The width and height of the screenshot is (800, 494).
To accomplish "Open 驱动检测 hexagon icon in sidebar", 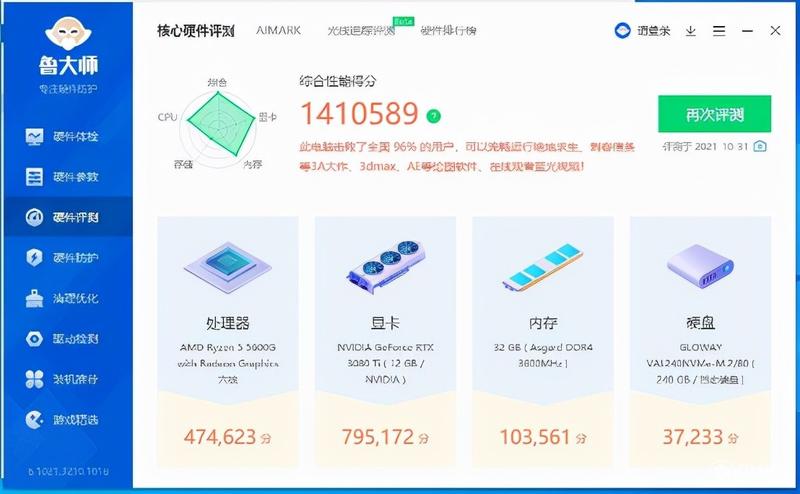I will (x=34, y=339).
